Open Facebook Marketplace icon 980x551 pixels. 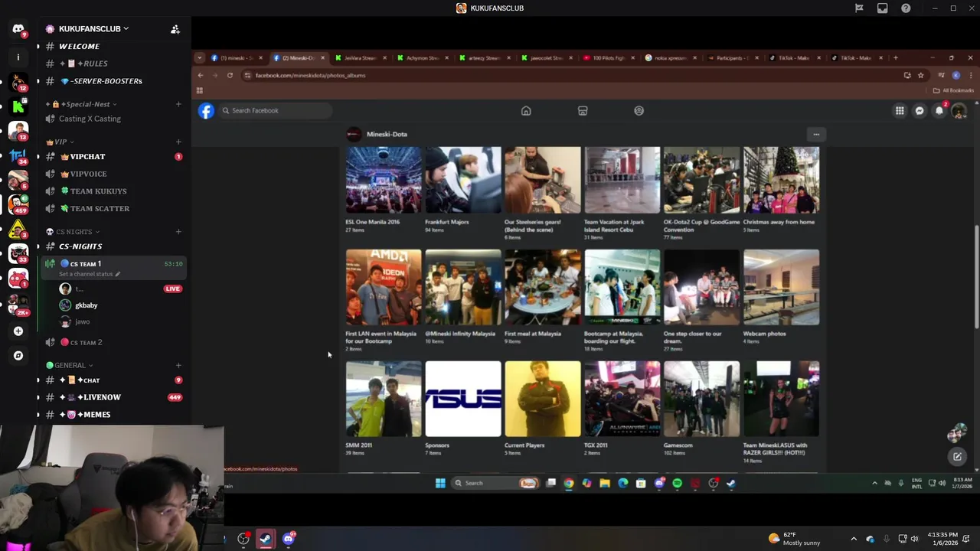(x=583, y=111)
